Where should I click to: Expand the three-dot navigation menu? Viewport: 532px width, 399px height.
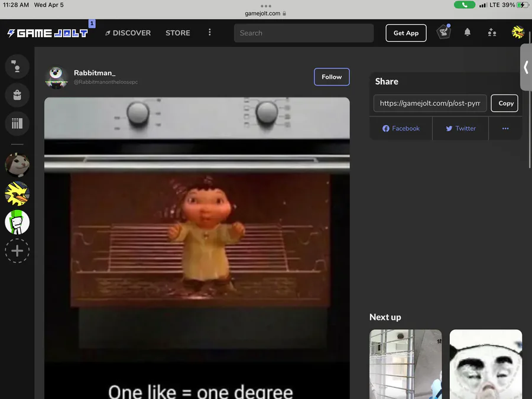[210, 33]
